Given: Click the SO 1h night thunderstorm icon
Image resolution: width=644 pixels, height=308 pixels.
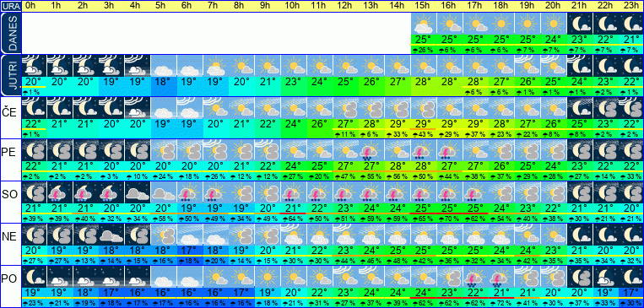Looking at the screenshot, I should point(60,192).
